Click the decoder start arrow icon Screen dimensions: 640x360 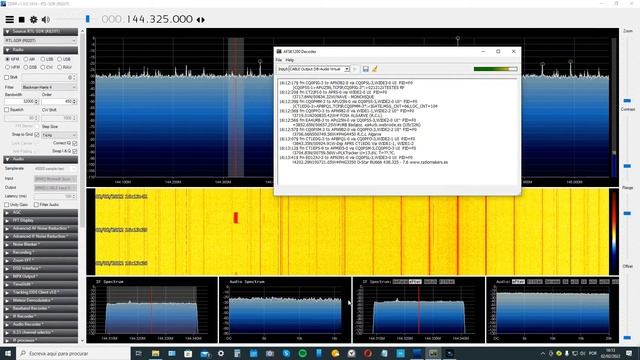[355, 69]
